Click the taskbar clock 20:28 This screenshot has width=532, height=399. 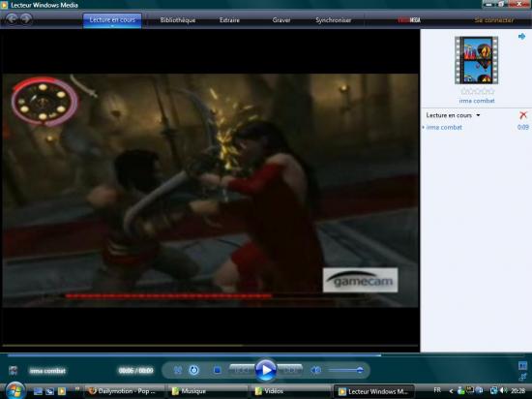(518, 391)
